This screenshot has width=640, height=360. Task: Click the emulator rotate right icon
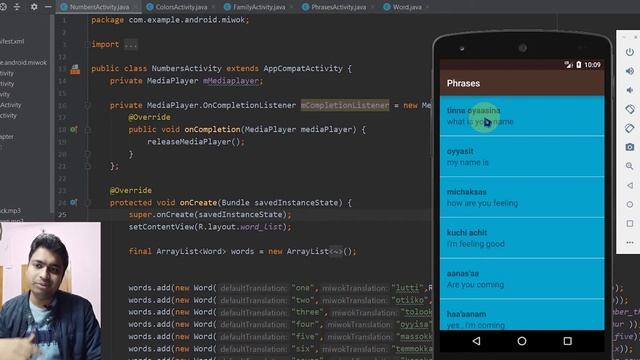[630, 128]
